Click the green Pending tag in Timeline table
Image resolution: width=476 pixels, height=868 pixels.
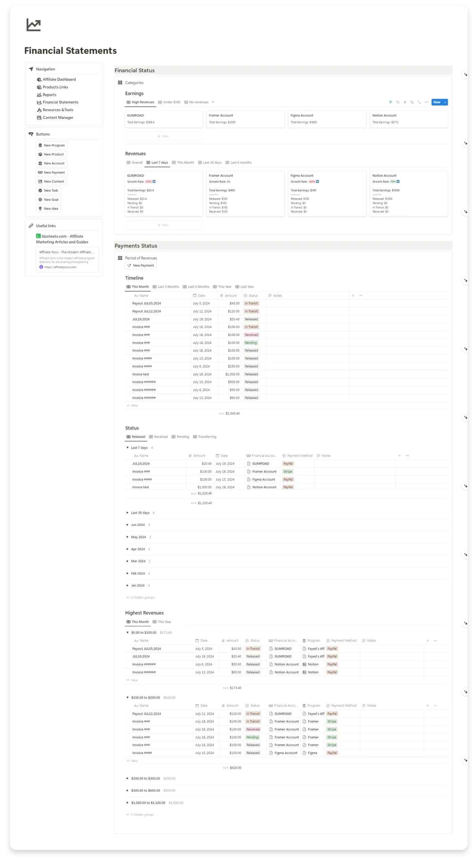pyautogui.click(x=251, y=342)
